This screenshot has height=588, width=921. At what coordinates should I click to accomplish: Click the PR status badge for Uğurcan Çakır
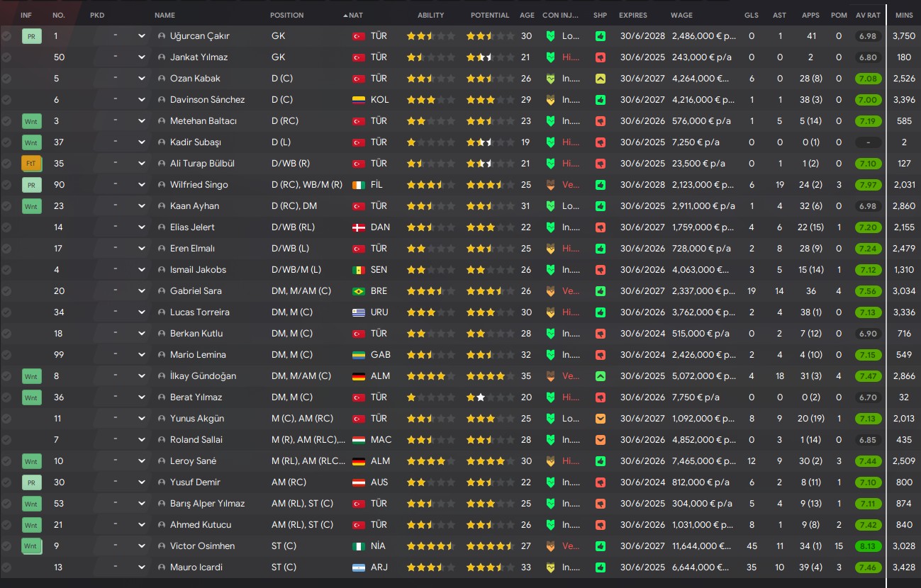click(x=31, y=36)
